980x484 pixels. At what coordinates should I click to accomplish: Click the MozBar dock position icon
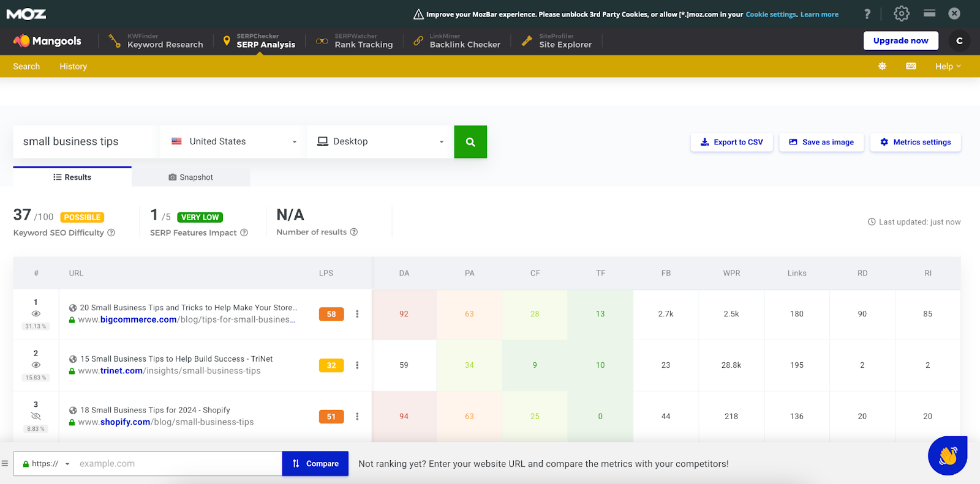[x=929, y=13]
